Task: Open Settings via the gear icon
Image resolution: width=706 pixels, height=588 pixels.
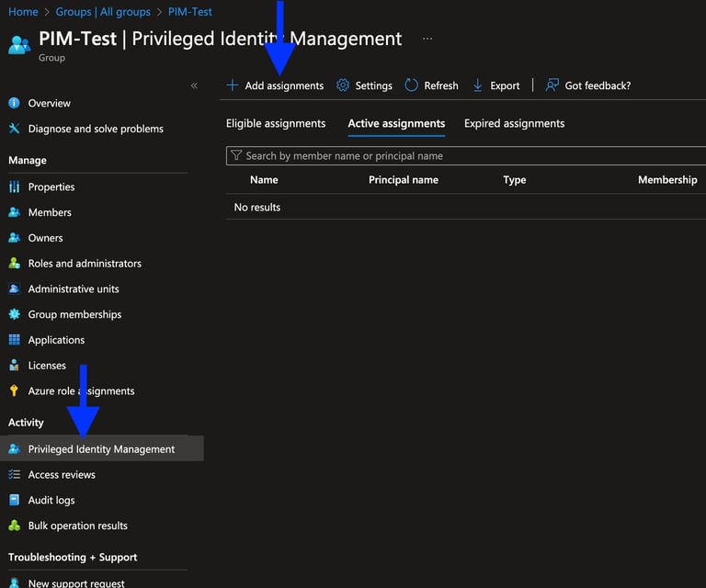Action: point(343,85)
